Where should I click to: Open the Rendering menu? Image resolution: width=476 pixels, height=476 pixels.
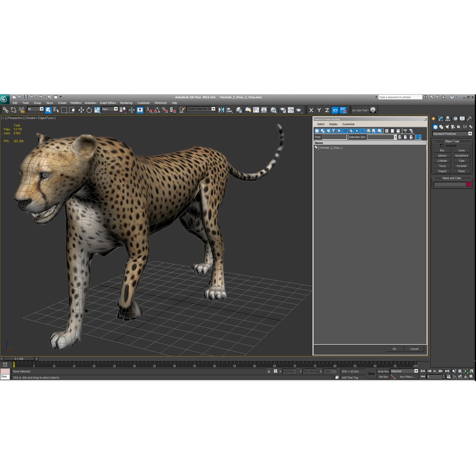[126, 103]
